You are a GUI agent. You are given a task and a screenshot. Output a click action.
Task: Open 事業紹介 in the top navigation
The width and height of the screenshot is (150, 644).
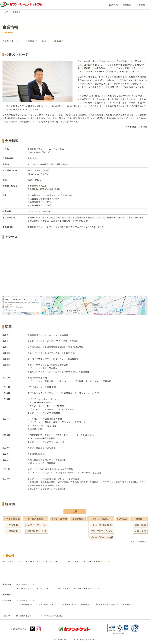[x=127, y=5]
